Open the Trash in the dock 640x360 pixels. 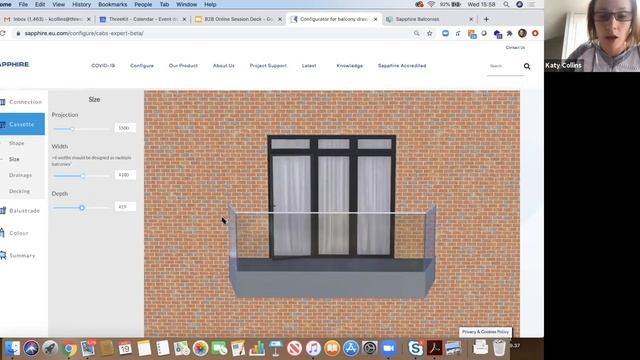click(499, 348)
